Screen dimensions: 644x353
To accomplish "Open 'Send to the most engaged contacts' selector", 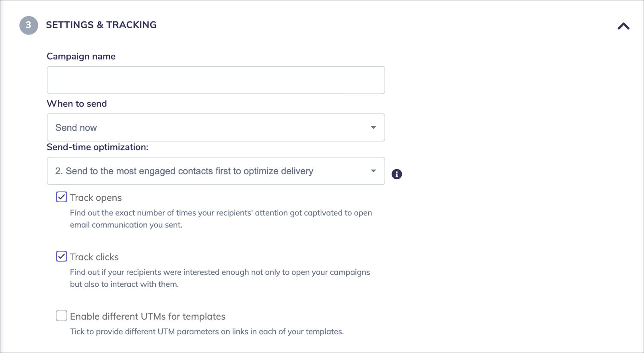I will tap(216, 171).
